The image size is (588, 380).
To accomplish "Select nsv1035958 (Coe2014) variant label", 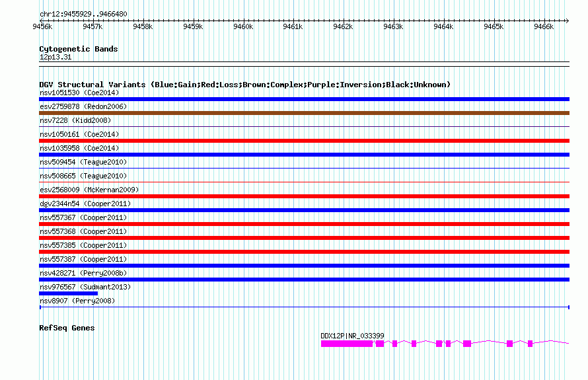I will click(x=79, y=148).
